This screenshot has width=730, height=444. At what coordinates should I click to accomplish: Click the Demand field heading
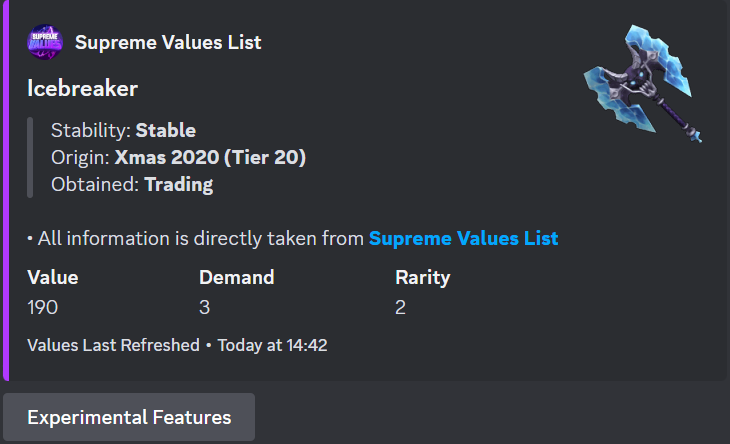(x=236, y=278)
